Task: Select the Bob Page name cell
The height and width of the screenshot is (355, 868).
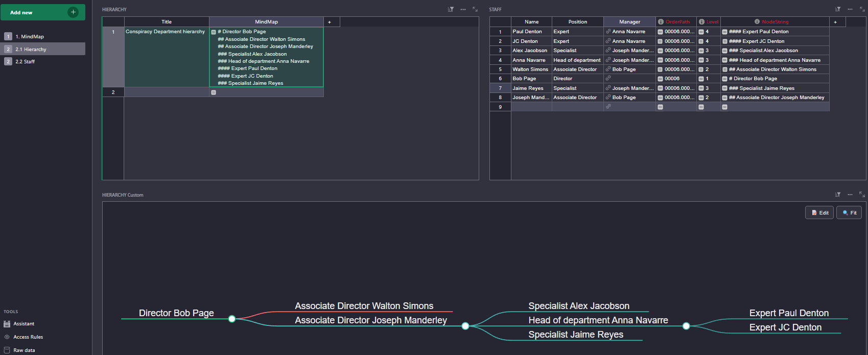Action: [531, 79]
